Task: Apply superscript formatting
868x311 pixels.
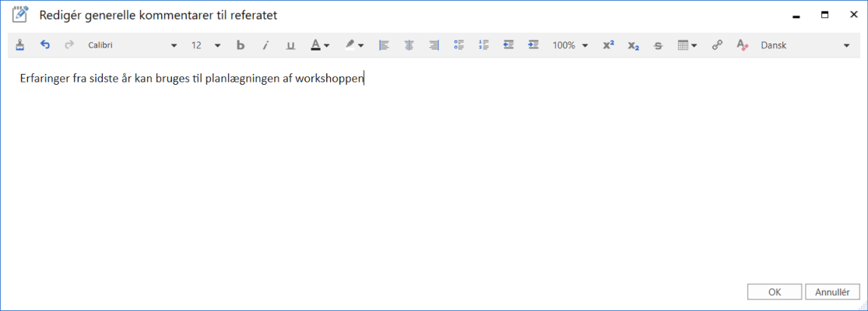Action: click(608, 45)
